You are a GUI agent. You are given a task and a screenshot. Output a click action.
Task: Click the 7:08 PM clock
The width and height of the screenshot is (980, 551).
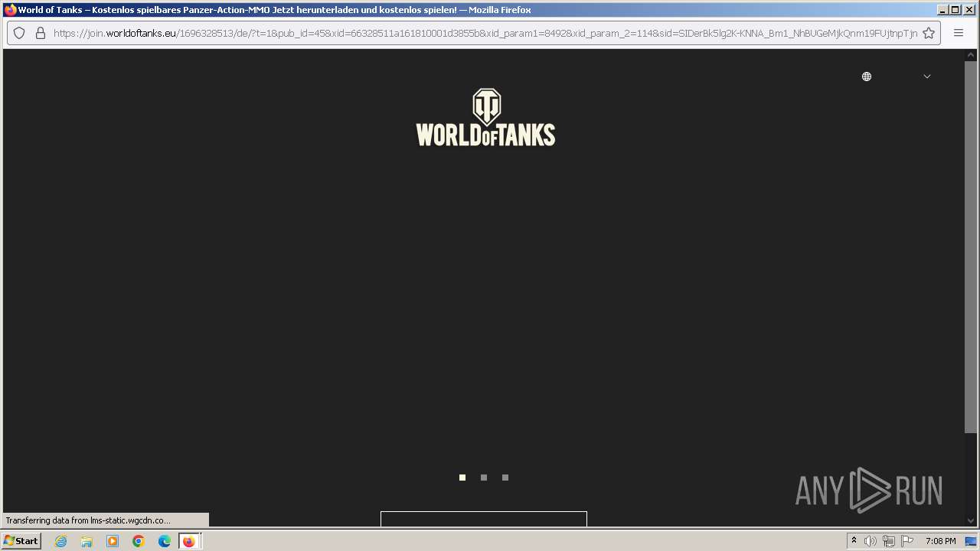[x=940, y=541]
